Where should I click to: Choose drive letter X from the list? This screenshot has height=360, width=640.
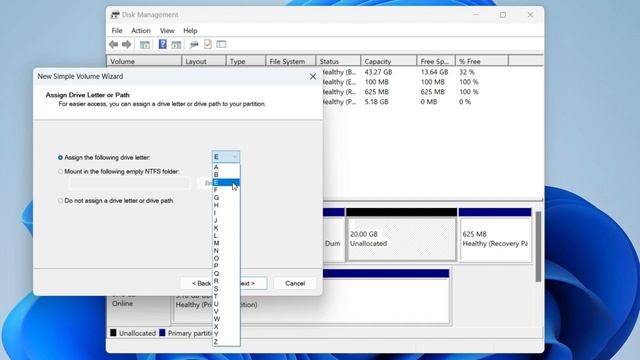point(226,327)
